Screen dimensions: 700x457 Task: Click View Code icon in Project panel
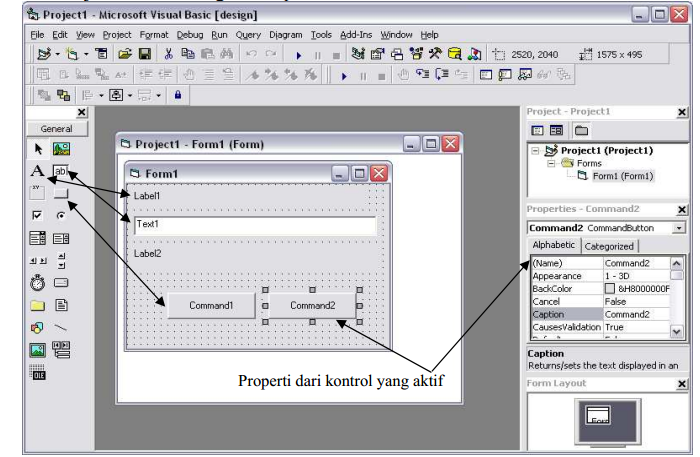tap(537, 130)
